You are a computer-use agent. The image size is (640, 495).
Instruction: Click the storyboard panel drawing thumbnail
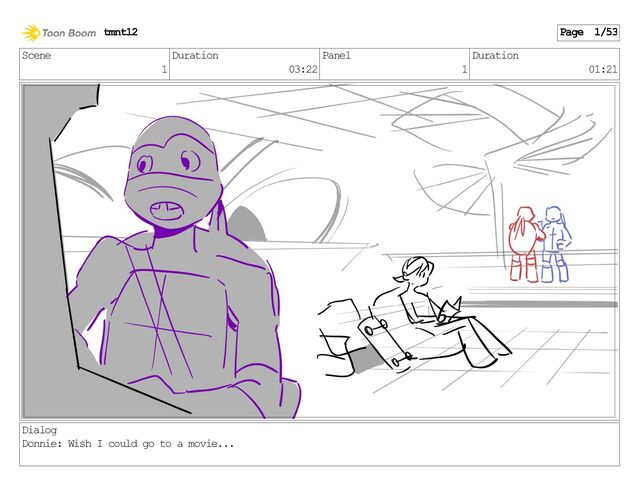(319, 251)
